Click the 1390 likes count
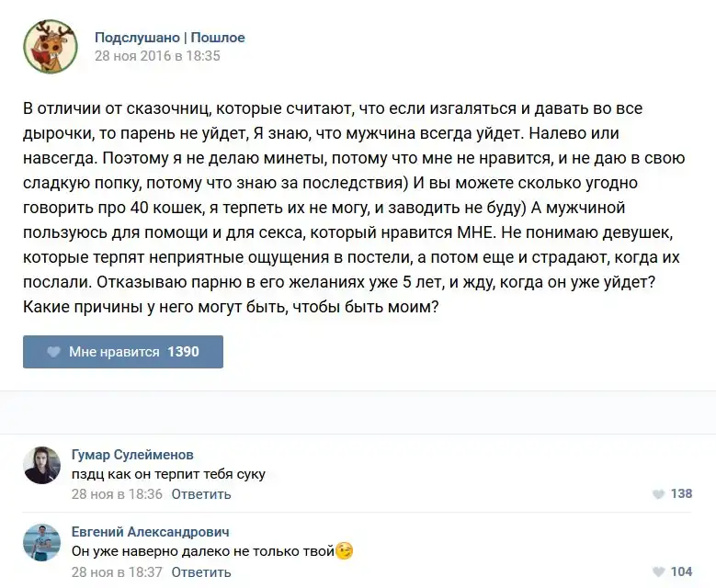Viewport: 716px width, 588px height. tap(183, 352)
